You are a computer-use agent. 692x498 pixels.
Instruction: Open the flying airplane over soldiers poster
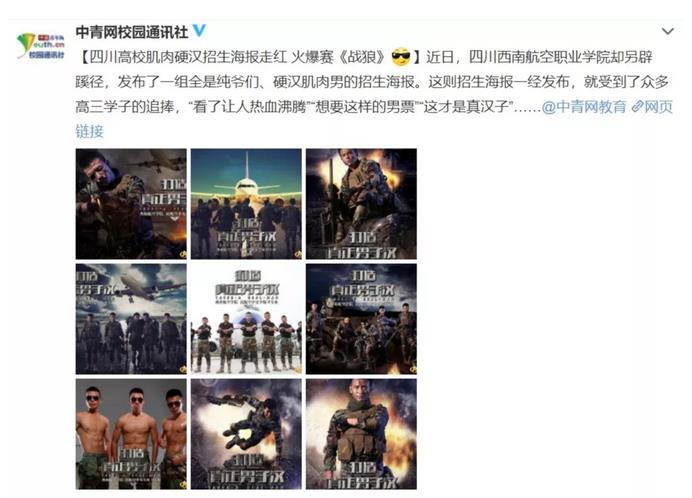[131, 319]
